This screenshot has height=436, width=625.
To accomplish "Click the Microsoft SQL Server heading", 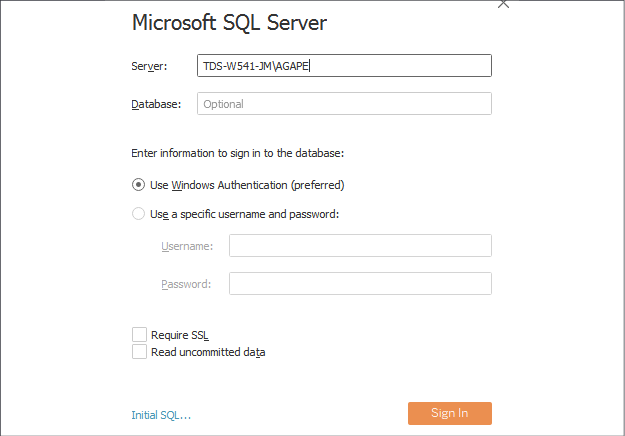I will (229, 23).
